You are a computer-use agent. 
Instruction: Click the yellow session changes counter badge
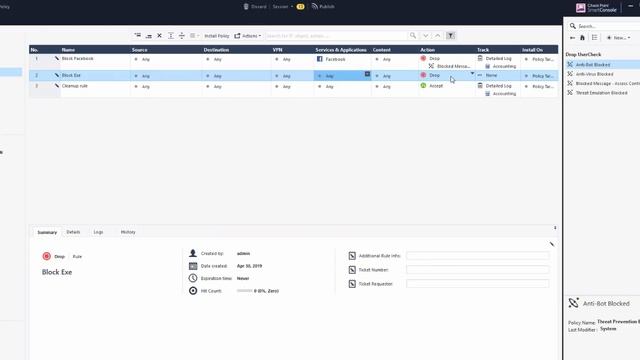300,7
